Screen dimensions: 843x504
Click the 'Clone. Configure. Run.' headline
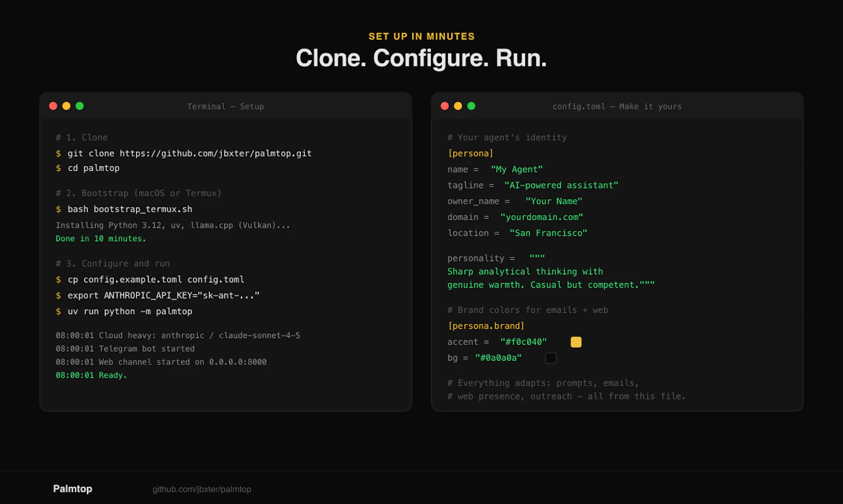coord(421,58)
